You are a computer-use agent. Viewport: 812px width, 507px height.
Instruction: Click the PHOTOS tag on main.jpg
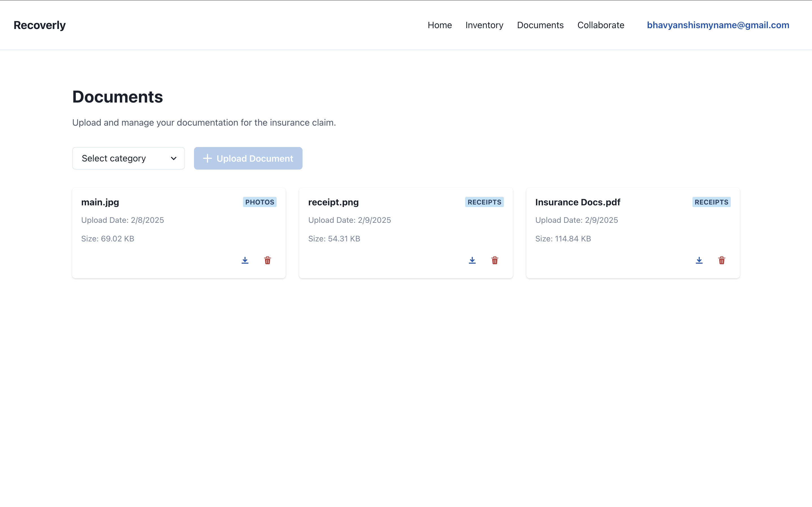[x=259, y=202]
